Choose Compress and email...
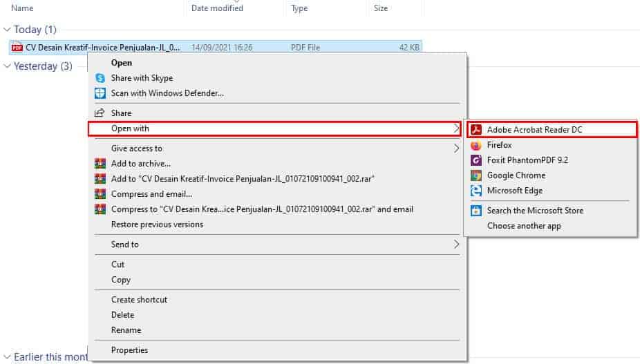 coord(151,194)
